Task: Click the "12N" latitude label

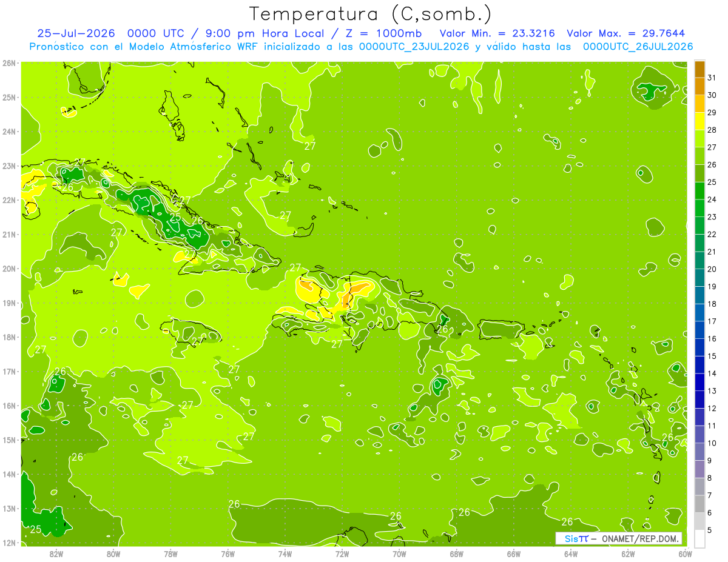Action: (8, 543)
